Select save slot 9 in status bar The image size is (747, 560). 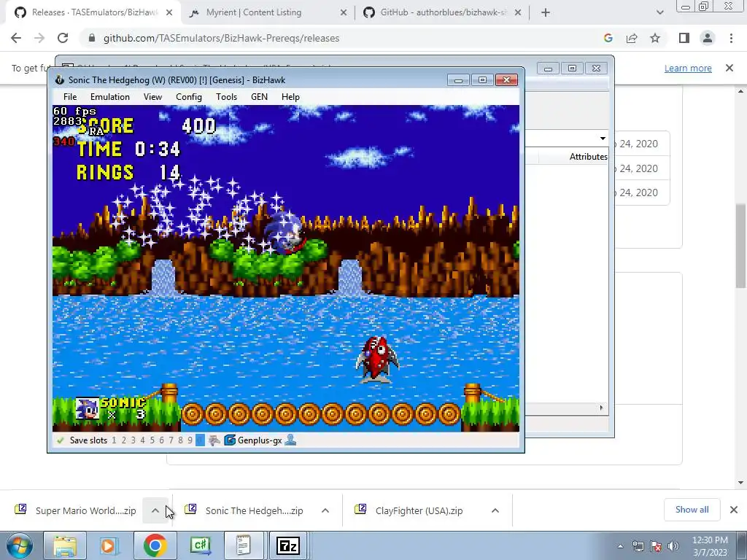click(190, 440)
